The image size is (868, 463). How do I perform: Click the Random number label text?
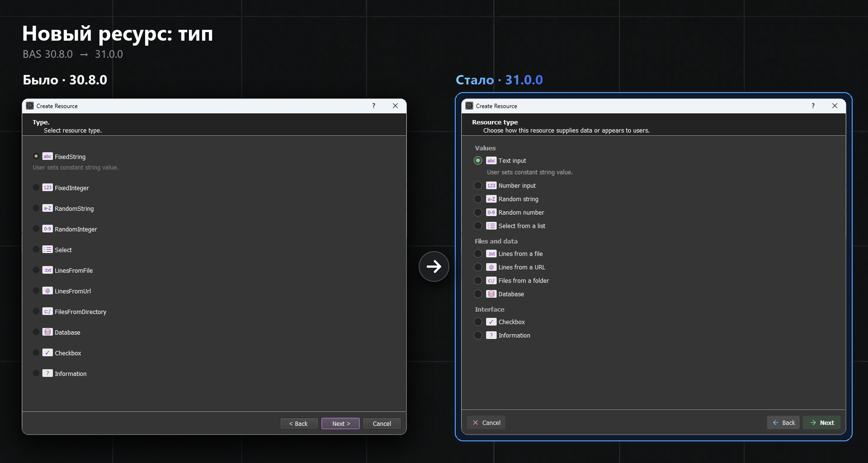[521, 212]
